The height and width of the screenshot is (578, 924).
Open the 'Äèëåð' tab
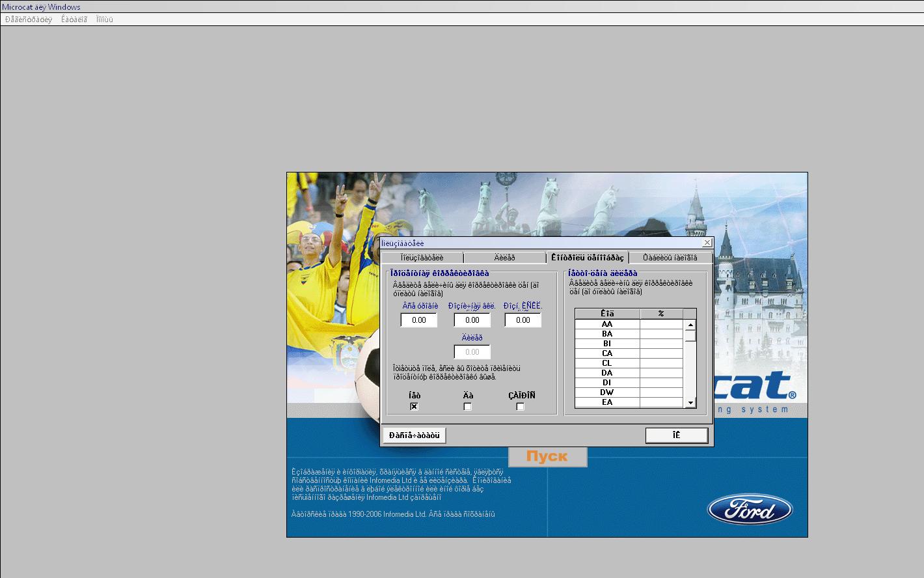(x=504, y=258)
